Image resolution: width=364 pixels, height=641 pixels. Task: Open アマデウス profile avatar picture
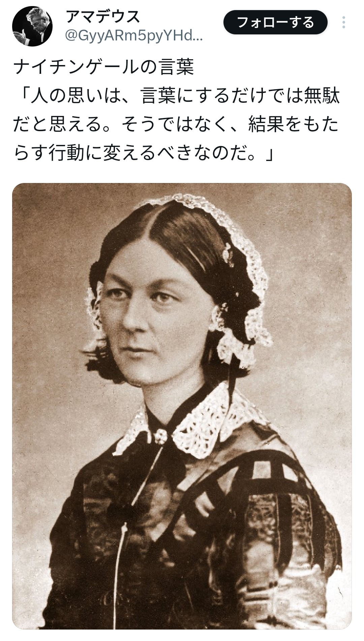[32, 26]
